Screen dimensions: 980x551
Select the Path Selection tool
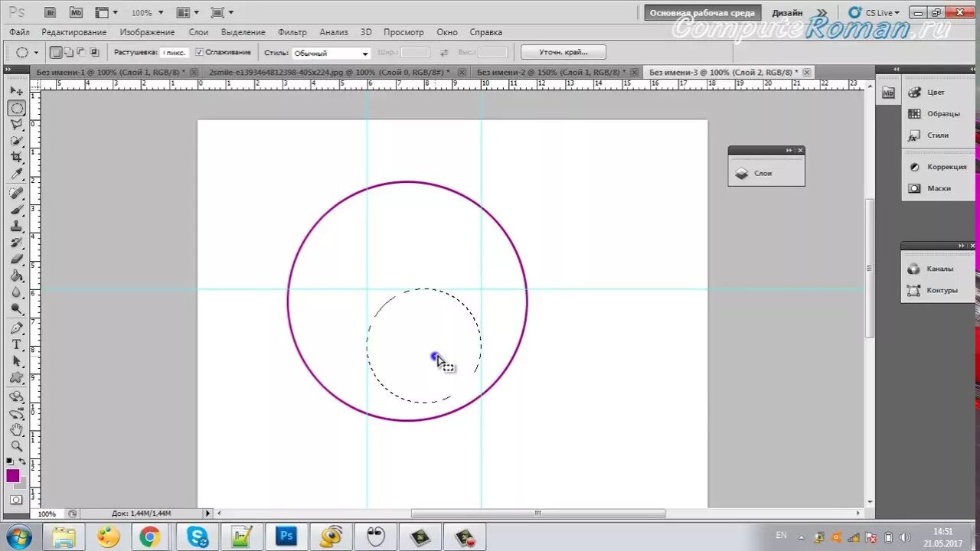click(x=16, y=361)
